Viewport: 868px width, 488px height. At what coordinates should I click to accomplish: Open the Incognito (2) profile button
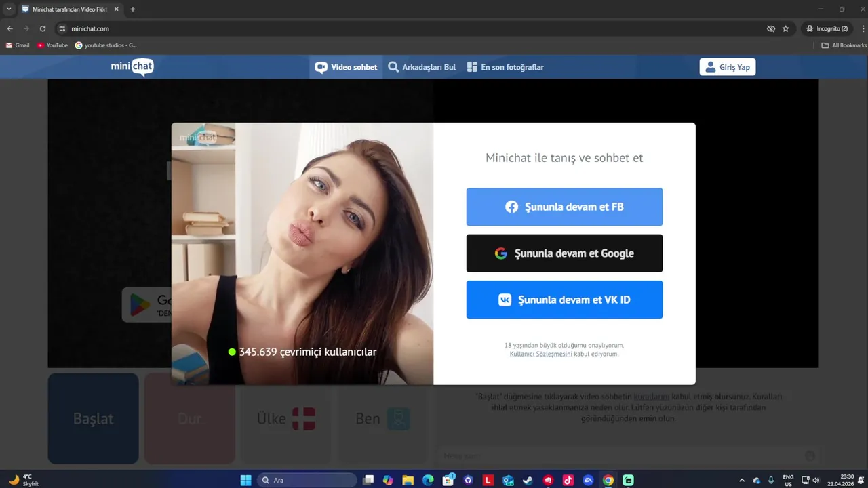click(827, 28)
